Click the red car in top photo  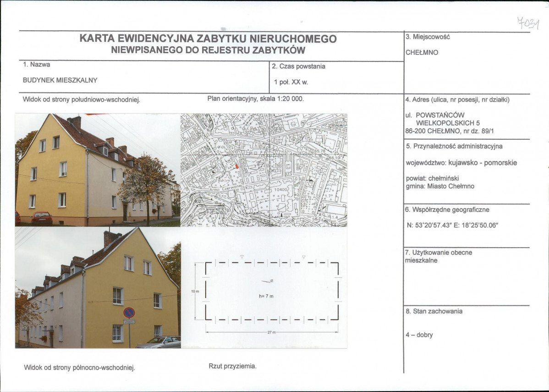pos(41,218)
